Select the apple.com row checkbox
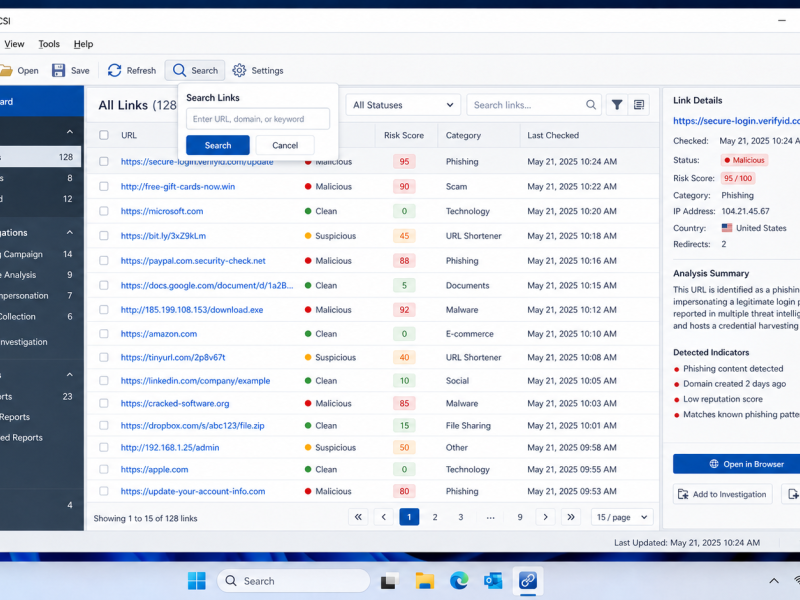 (104, 469)
